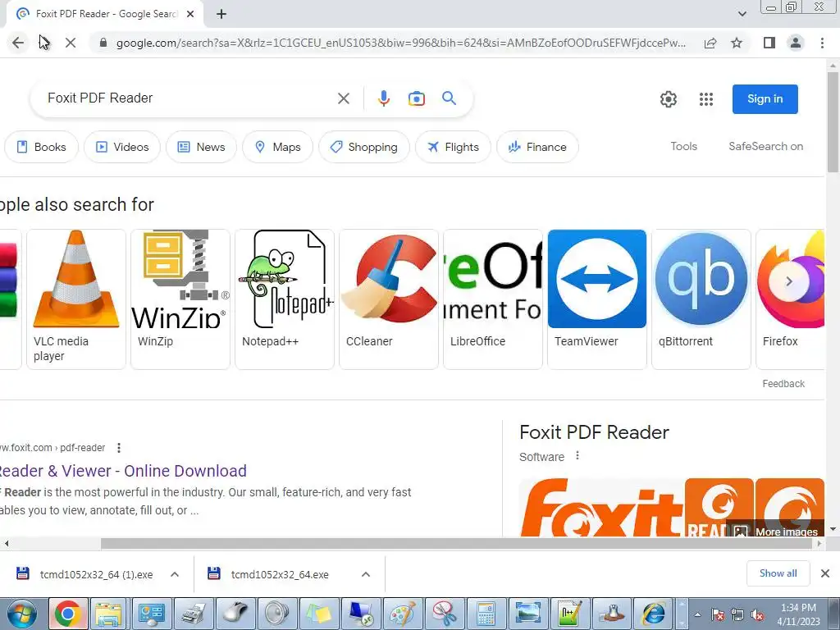This screenshot has height=630, width=840.
Task: Open the side panel icon
Action: [x=769, y=43]
